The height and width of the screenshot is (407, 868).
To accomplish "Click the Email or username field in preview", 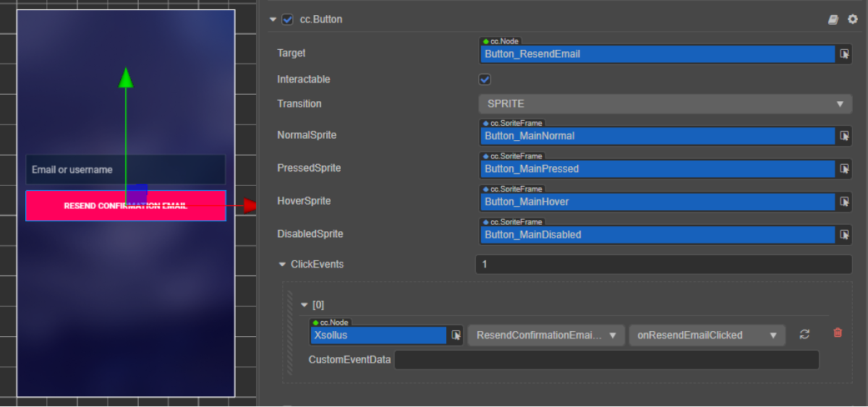I will pyautogui.click(x=125, y=170).
